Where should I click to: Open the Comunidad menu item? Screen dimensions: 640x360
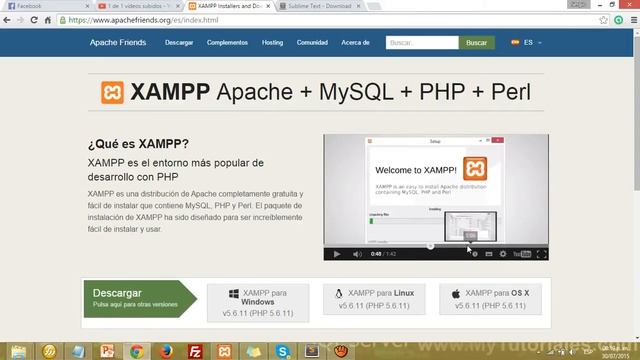(x=312, y=42)
